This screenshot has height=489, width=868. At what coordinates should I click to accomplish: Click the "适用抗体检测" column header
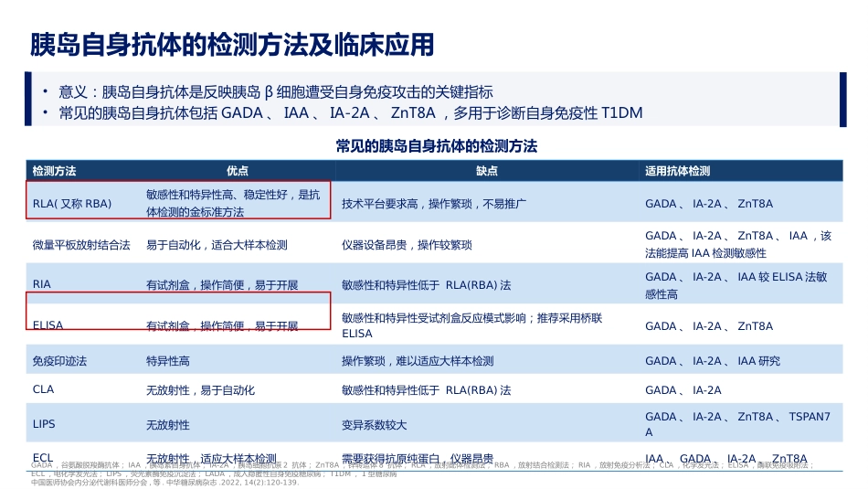(677, 171)
